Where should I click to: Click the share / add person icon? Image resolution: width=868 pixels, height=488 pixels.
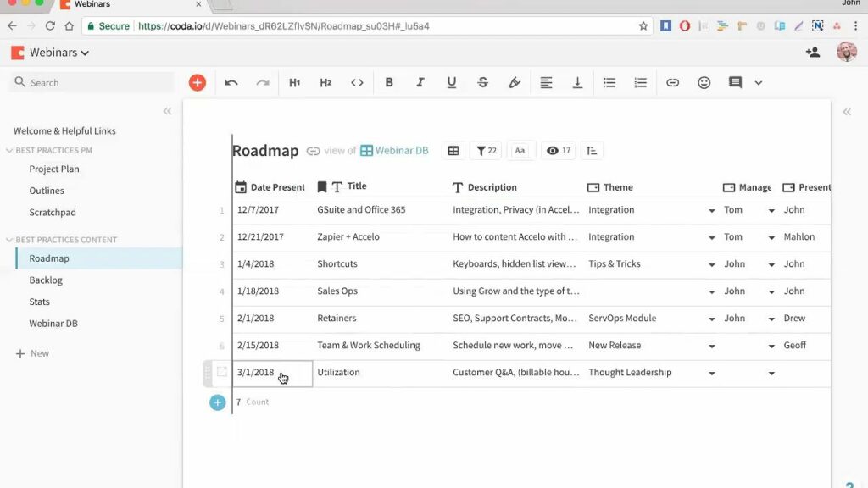tap(813, 52)
